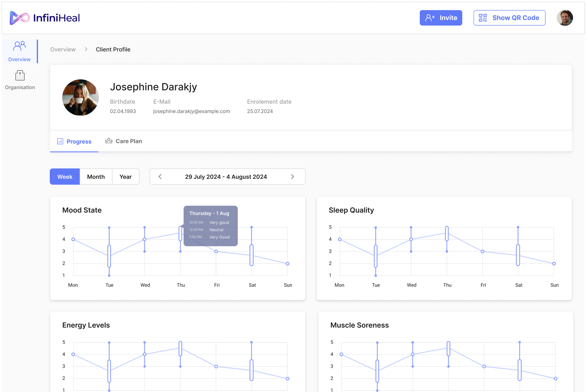Click Mood State Thursday range bar
This screenshot has width=588, height=392.
click(x=180, y=234)
